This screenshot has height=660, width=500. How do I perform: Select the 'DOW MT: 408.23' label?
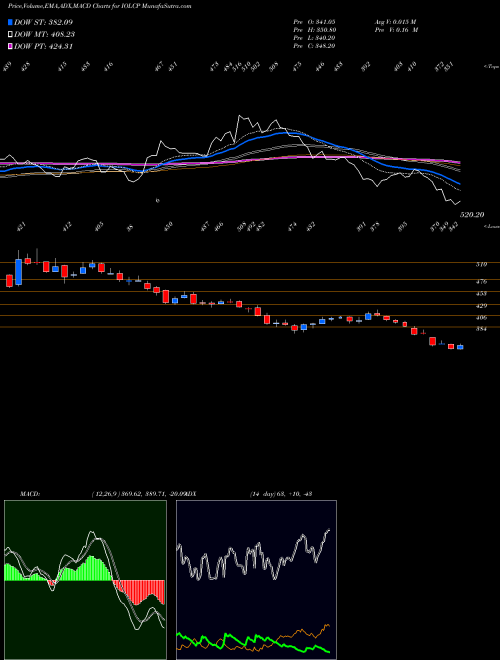coord(44,34)
